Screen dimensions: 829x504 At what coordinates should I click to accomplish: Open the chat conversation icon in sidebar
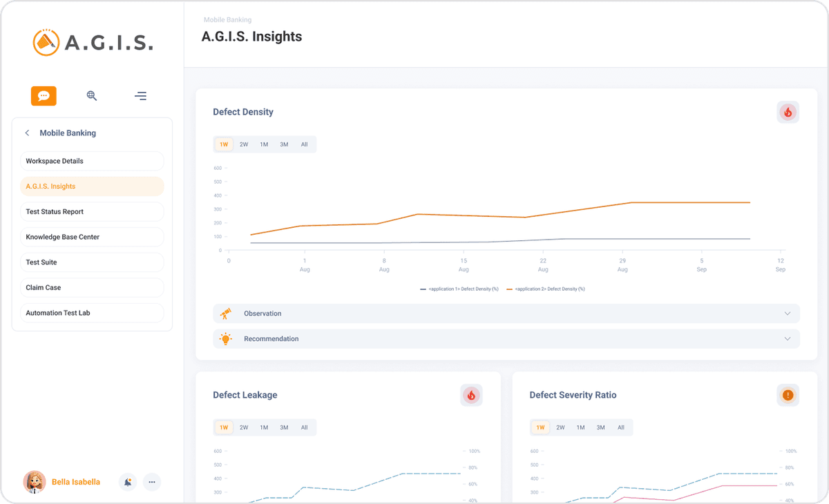coord(44,96)
